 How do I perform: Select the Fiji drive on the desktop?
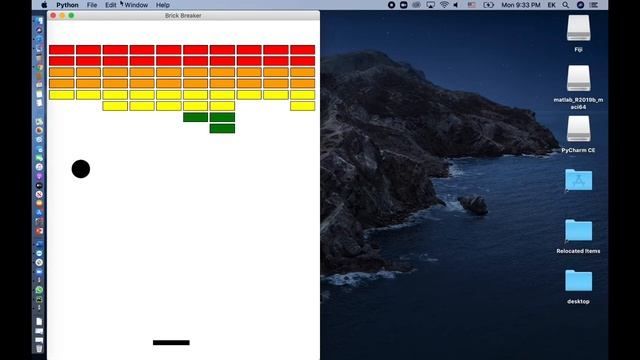click(578, 28)
